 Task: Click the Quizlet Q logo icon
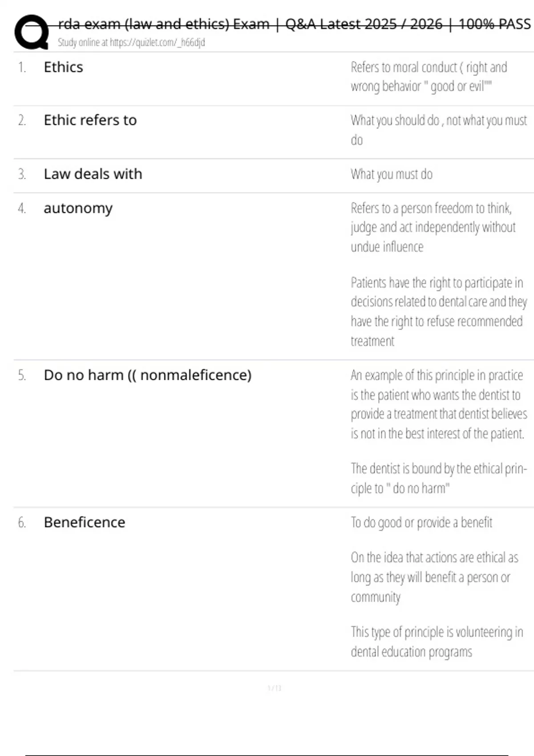tap(31, 32)
